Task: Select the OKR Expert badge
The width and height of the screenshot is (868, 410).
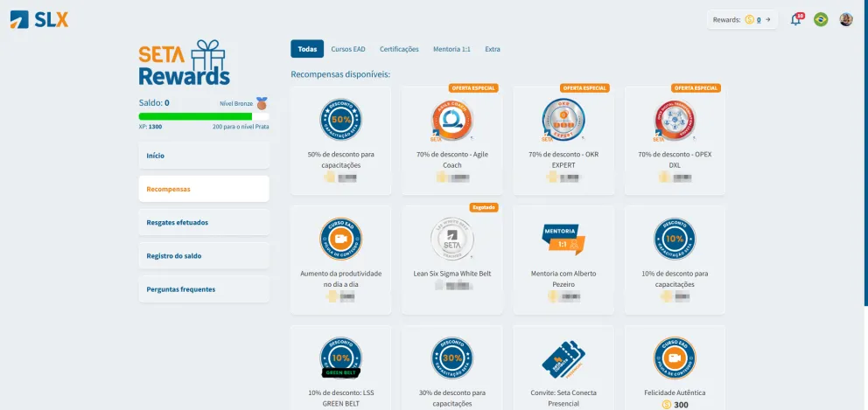Action: point(563,120)
